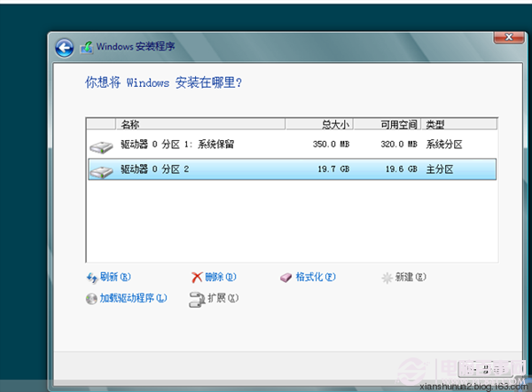
Task: Click the red X delete icon
Action: [x=197, y=278]
